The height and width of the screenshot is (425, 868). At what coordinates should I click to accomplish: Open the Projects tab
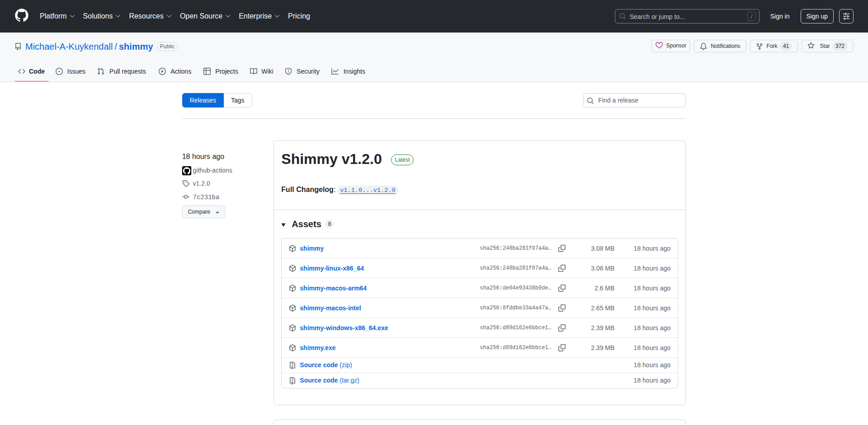point(221,71)
